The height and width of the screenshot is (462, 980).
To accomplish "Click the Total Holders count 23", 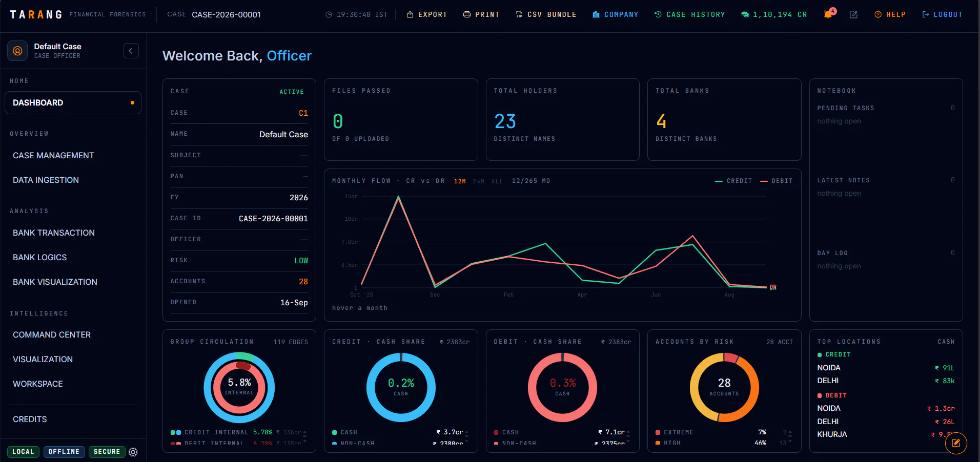I will point(505,121).
